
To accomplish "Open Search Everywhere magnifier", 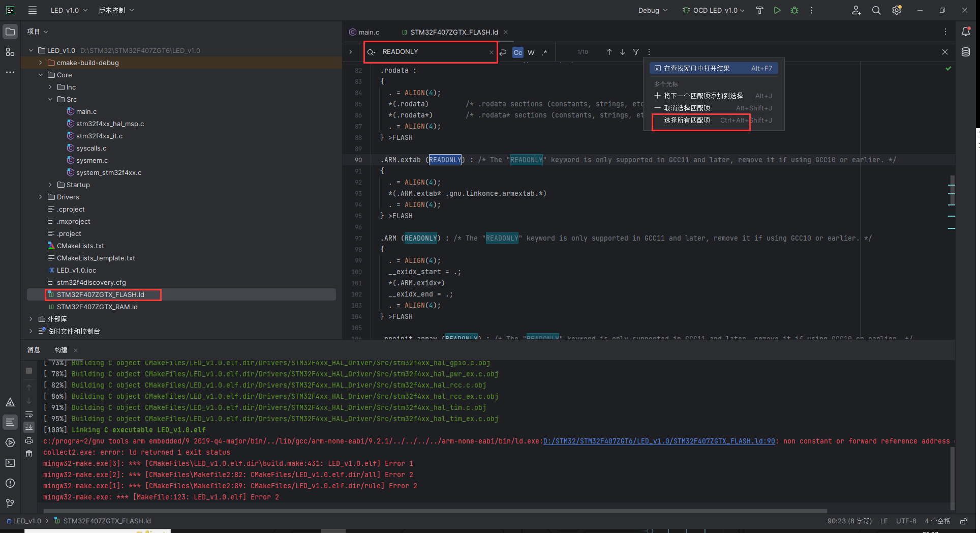I will pyautogui.click(x=876, y=10).
